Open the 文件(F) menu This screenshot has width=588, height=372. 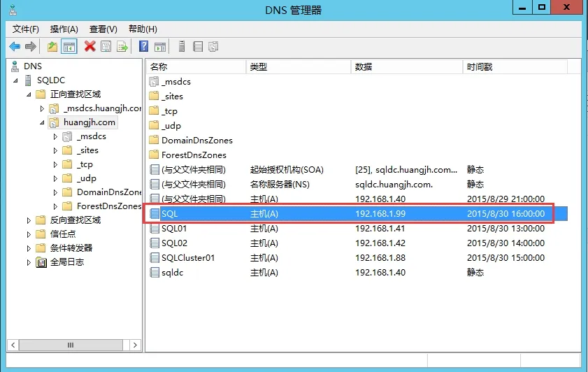(x=25, y=29)
